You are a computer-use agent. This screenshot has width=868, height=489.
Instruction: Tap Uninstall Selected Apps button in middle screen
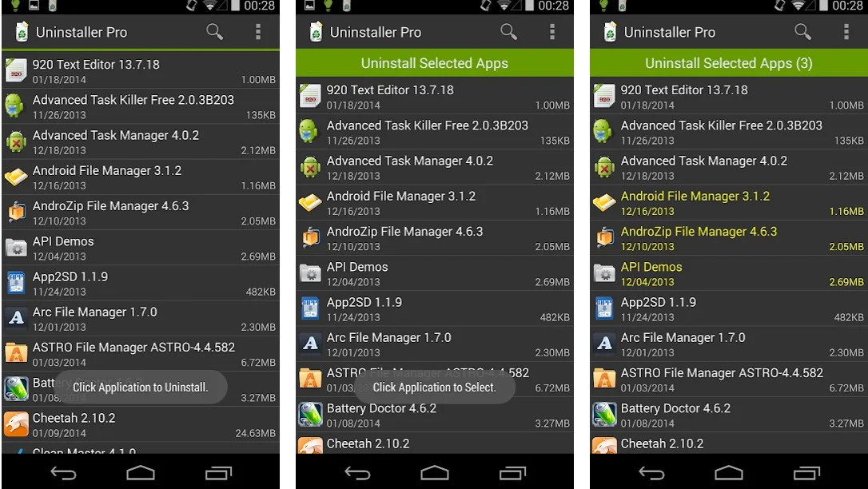coord(435,63)
